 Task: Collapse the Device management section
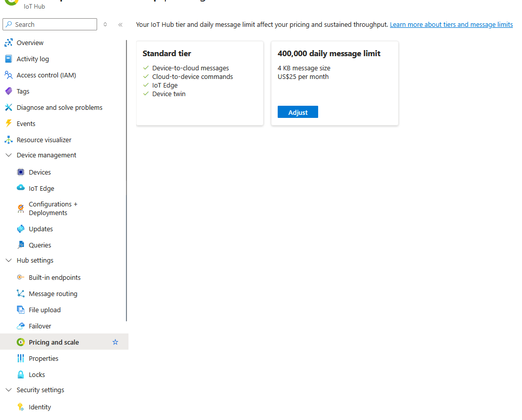9,155
